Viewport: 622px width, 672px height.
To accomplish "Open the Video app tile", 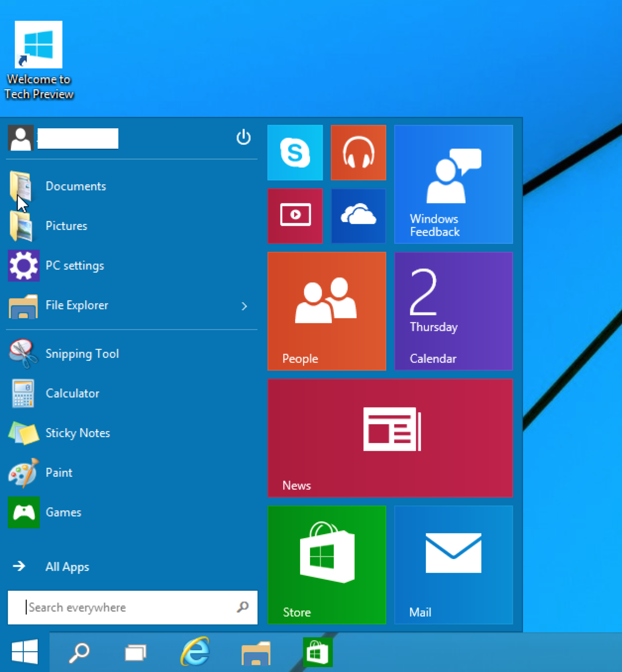I will tap(295, 216).
